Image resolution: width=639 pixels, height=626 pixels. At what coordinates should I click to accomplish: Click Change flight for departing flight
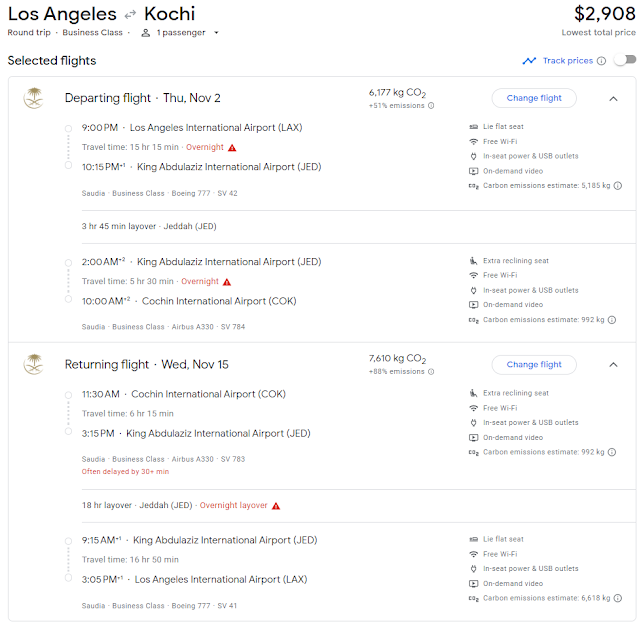point(534,98)
